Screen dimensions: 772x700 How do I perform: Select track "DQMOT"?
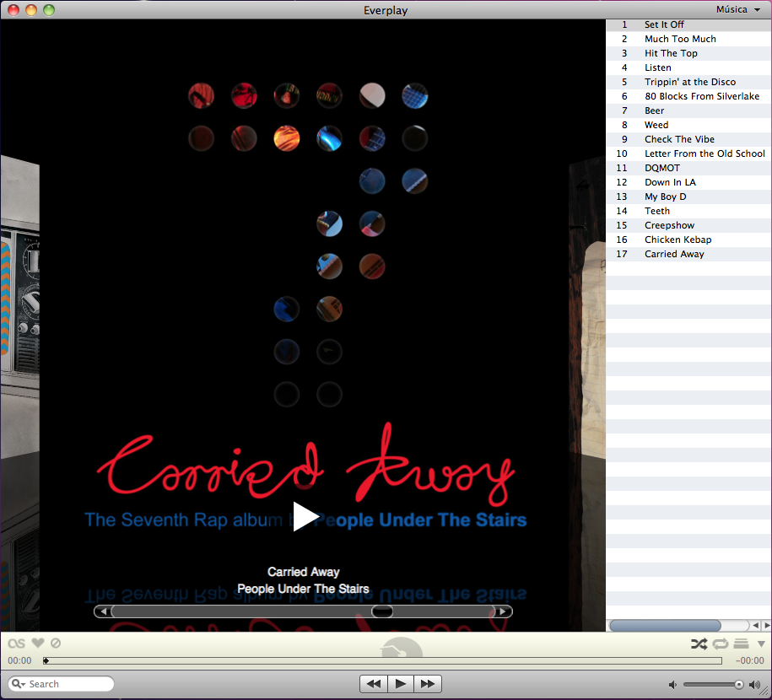pos(688,168)
